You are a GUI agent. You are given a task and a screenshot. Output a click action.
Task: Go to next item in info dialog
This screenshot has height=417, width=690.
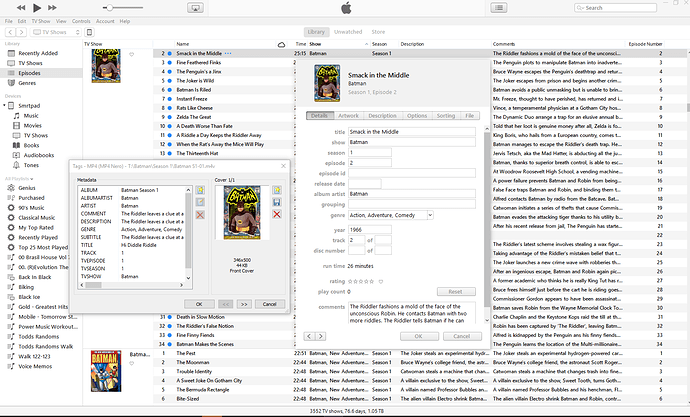[321, 336]
